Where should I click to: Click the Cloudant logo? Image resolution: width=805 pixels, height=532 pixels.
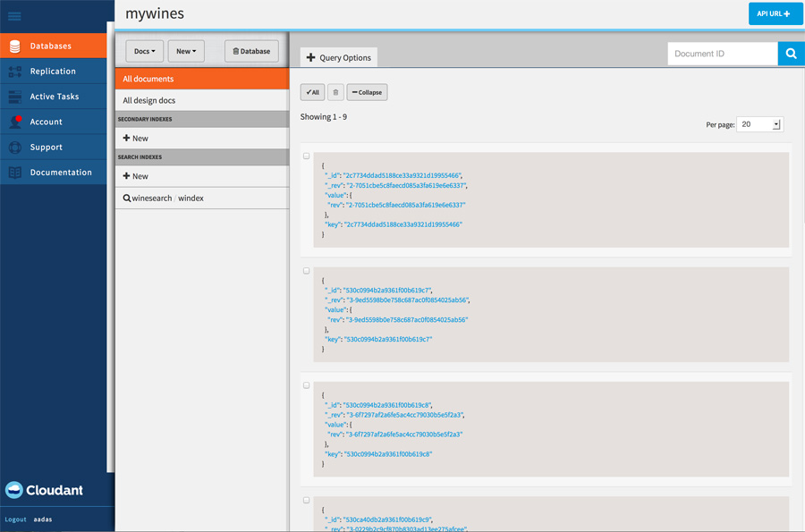tap(44, 490)
